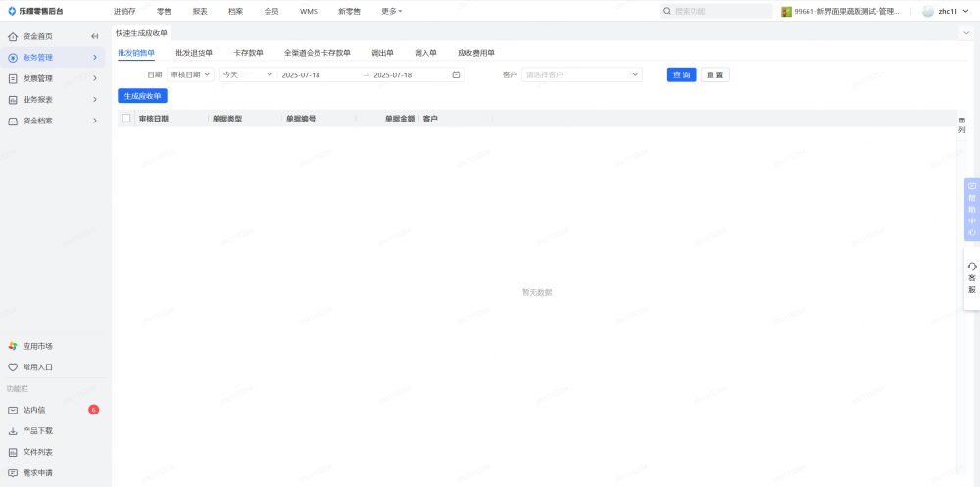Click the 客服 headset icon
The height and width of the screenshot is (487, 980).
[x=971, y=267]
